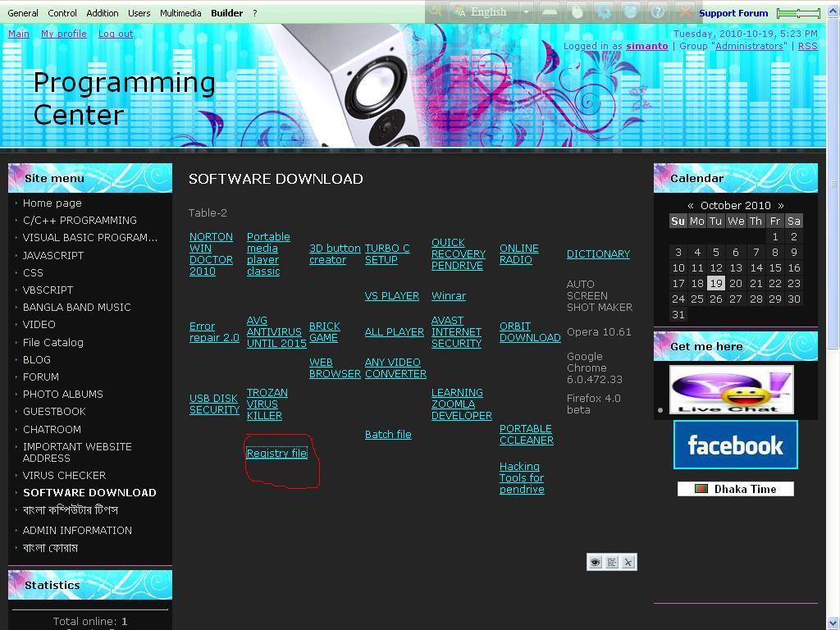
Task: Open the Multimedia menu
Action: click(180, 13)
